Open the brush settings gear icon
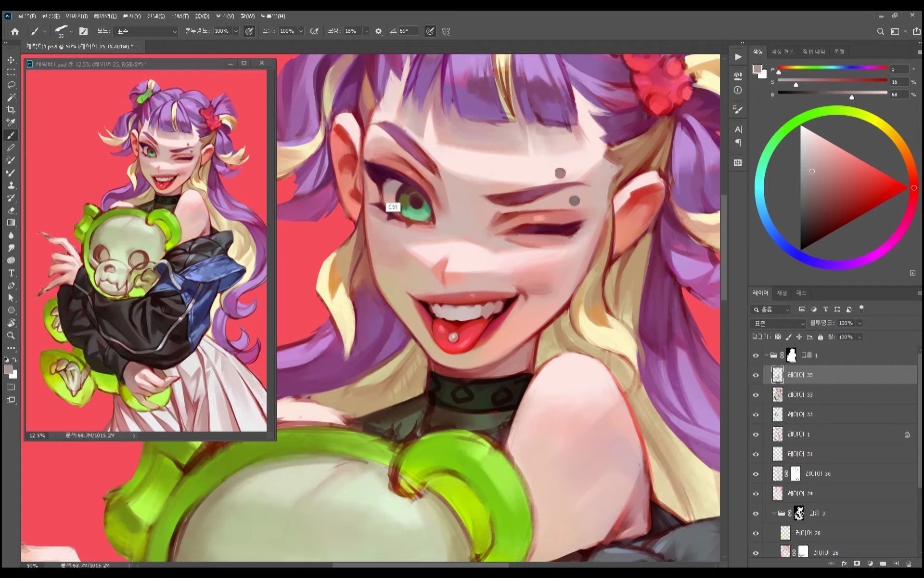 tap(378, 31)
